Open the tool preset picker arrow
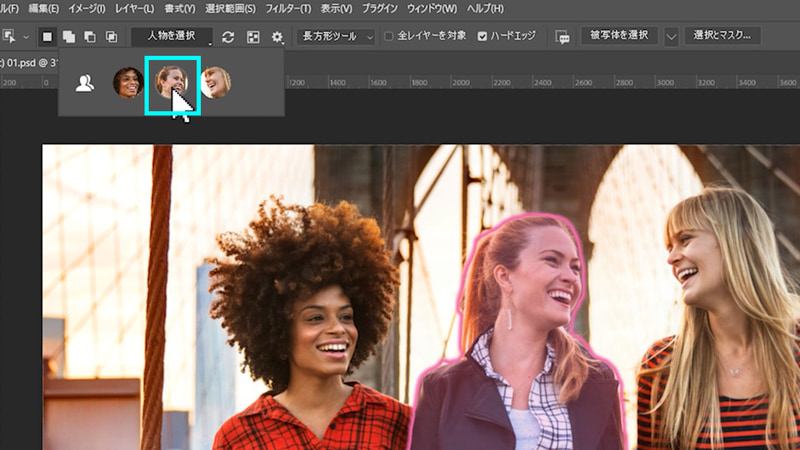This screenshot has height=450, width=800. coord(26,37)
